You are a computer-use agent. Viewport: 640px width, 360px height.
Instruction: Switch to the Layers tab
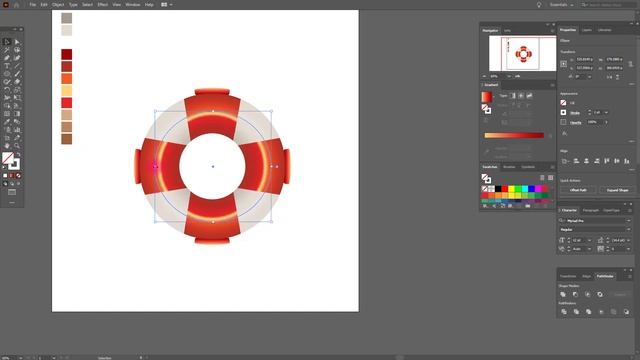point(587,30)
